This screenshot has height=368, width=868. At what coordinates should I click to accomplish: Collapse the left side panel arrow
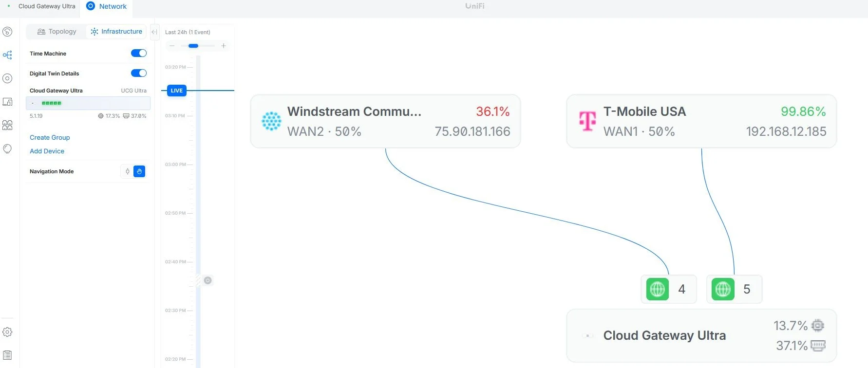click(x=154, y=32)
